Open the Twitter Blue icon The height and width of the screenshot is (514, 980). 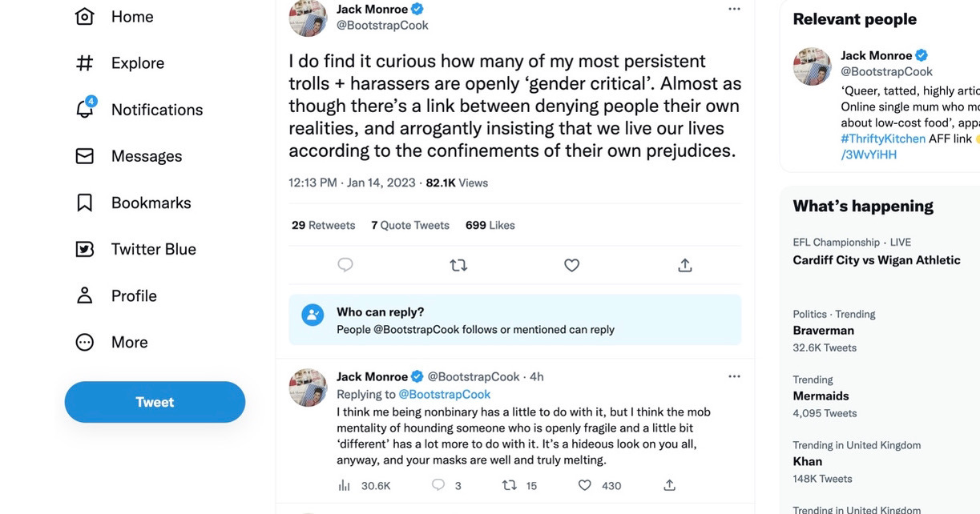(85, 249)
